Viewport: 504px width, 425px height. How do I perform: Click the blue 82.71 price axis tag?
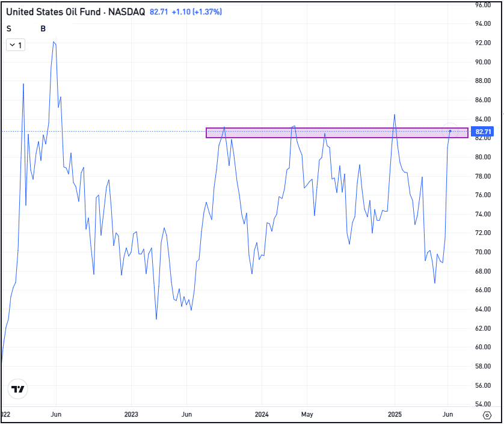coord(482,132)
